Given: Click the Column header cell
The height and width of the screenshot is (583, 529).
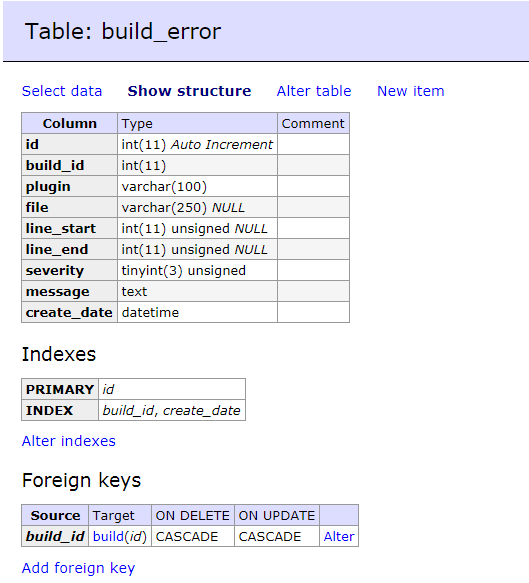Looking at the screenshot, I should 70,123.
